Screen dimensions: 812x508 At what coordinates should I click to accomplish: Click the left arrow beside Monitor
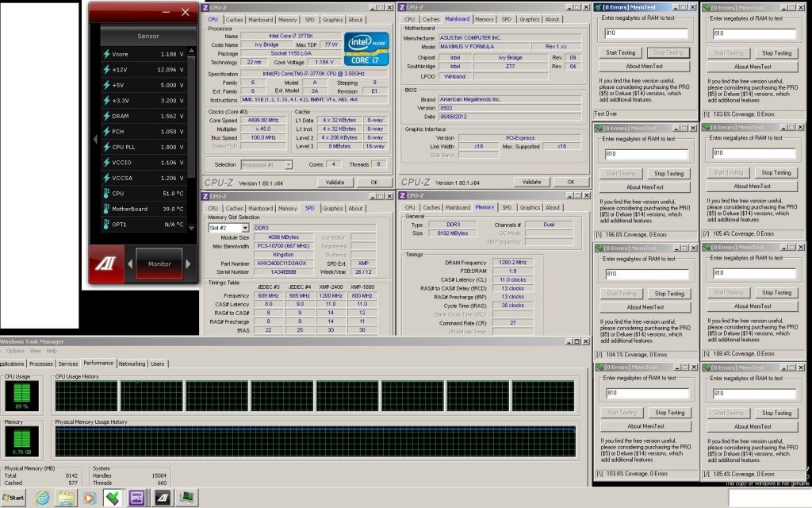point(132,264)
